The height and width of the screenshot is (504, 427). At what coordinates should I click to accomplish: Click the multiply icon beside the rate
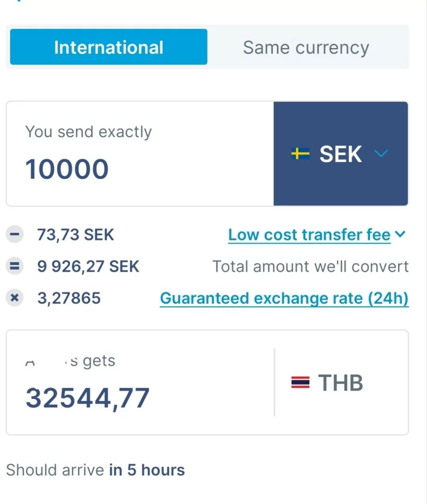tap(14, 298)
